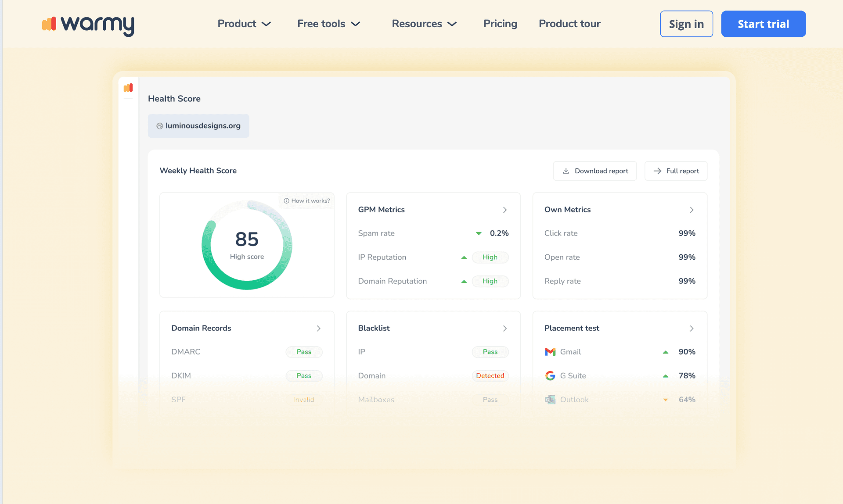
Task: Click the Start trial button
Action: coord(763,24)
